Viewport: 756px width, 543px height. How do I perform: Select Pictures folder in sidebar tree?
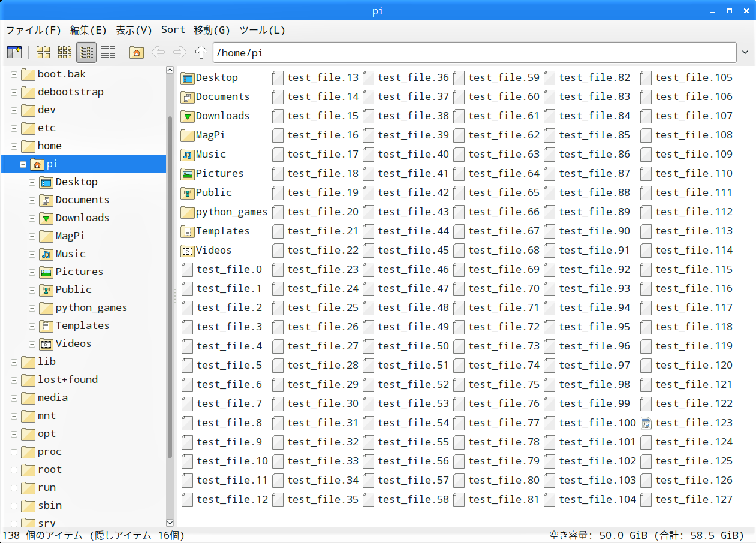79,272
